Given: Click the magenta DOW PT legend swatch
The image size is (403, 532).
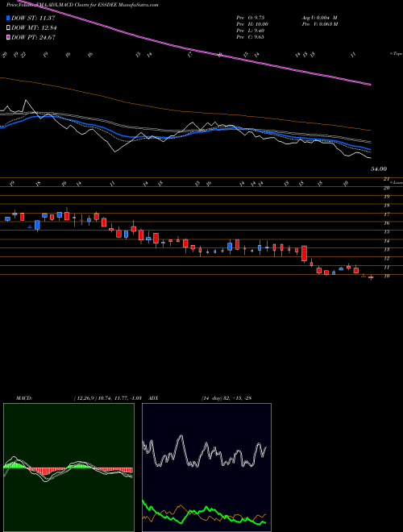Looking at the screenshot, I should 9,37.
